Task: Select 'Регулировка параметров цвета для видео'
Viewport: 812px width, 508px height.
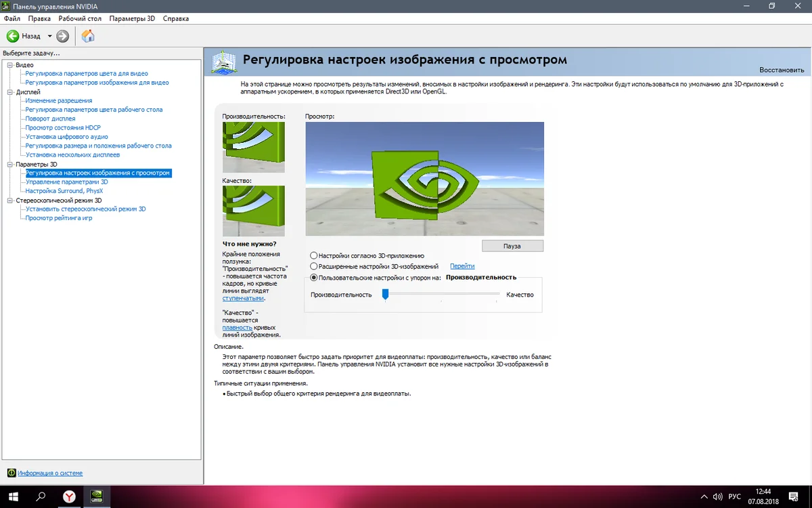Action: click(x=87, y=73)
